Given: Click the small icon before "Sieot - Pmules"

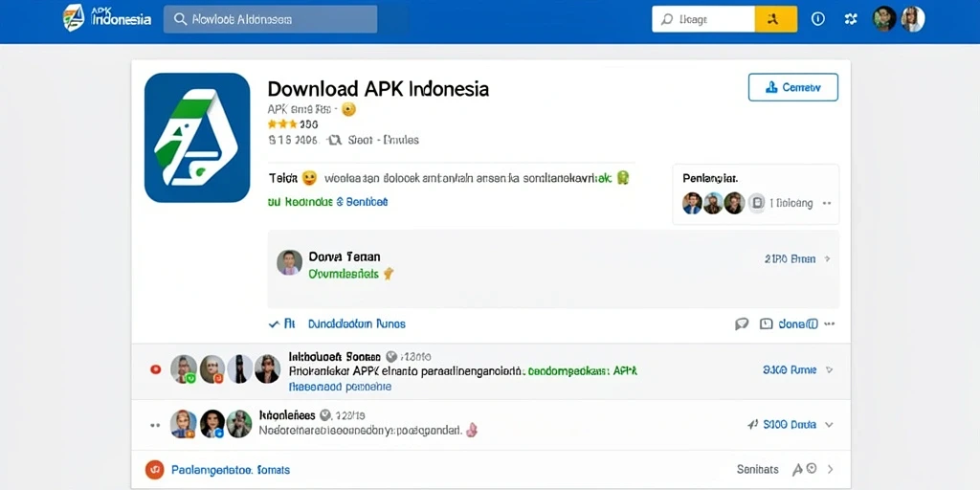Looking at the screenshot, I should (x=334, y=140).
